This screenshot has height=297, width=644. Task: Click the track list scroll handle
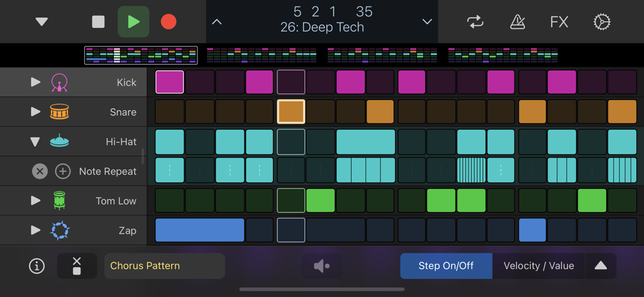point(143,156)
